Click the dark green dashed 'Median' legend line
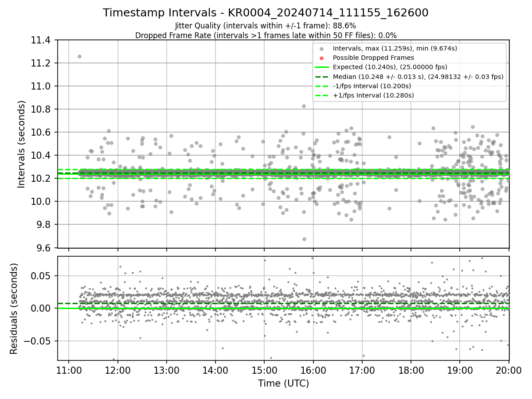The image size is (532, 399). coord(322,77)
